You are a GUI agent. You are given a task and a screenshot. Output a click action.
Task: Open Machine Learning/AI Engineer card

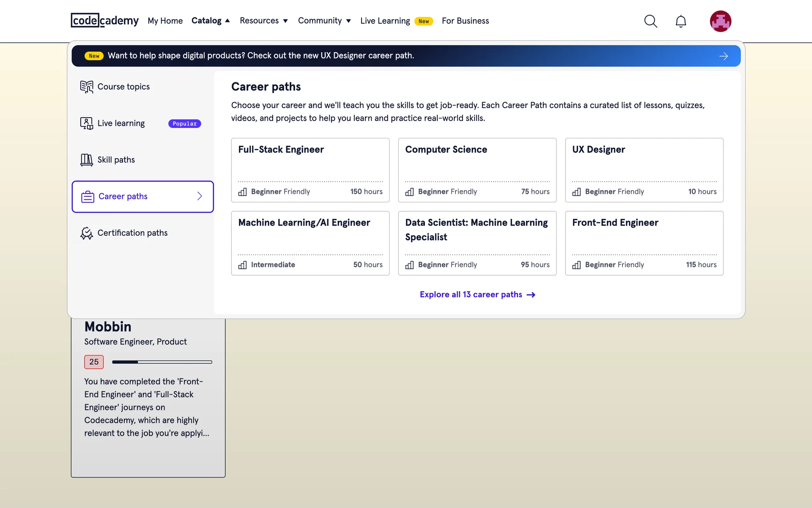[x=310, y=243]
